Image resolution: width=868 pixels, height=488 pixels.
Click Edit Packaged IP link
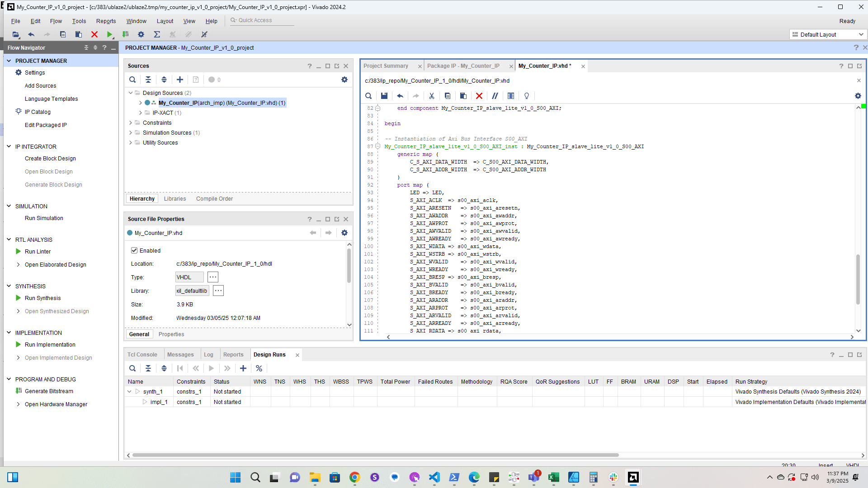(x=46, y=125)
